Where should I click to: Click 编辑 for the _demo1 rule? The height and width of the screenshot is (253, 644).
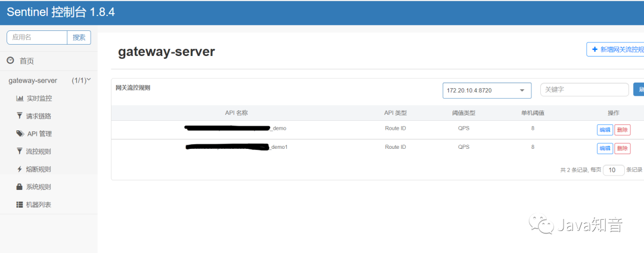pyautogui.click(x=605, y=148)
